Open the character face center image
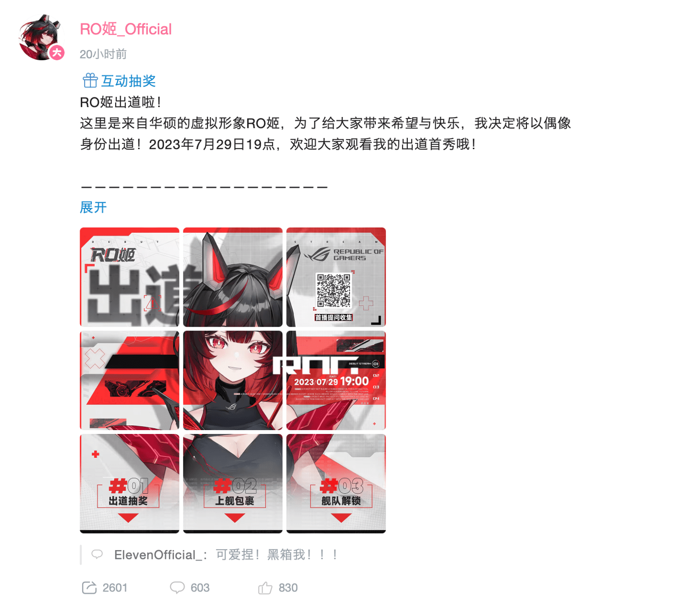Viewport: 700px width, 606px height. click(x=233, y=381)
